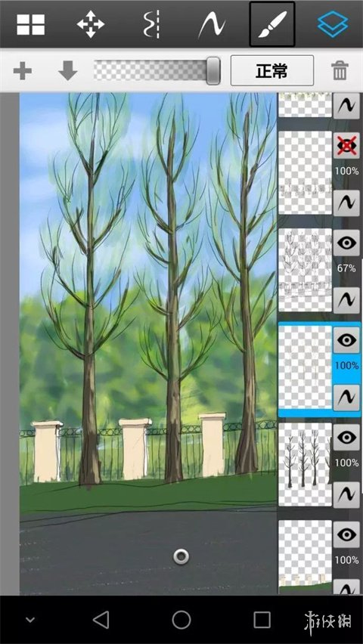Hide the tree silhouettes layer
This screenshot has height=644, width=363.
(x=346, y=438)
